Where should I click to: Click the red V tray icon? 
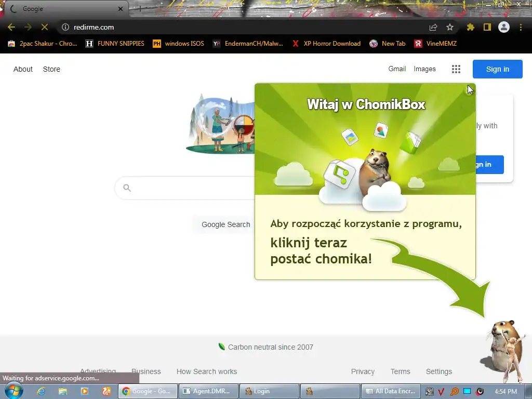pos(441,392)
